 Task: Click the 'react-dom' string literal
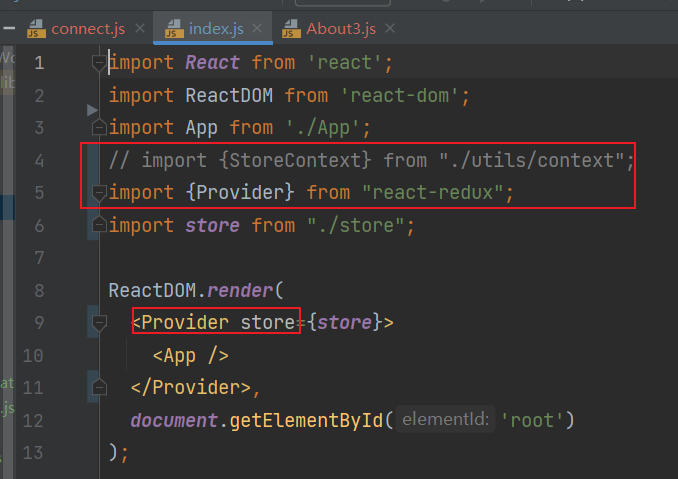400,96
